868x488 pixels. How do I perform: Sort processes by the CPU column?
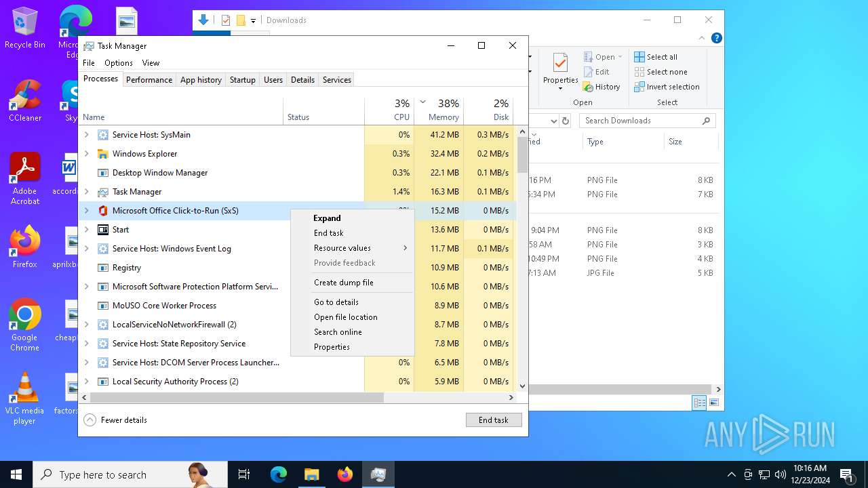pos(389,111)
